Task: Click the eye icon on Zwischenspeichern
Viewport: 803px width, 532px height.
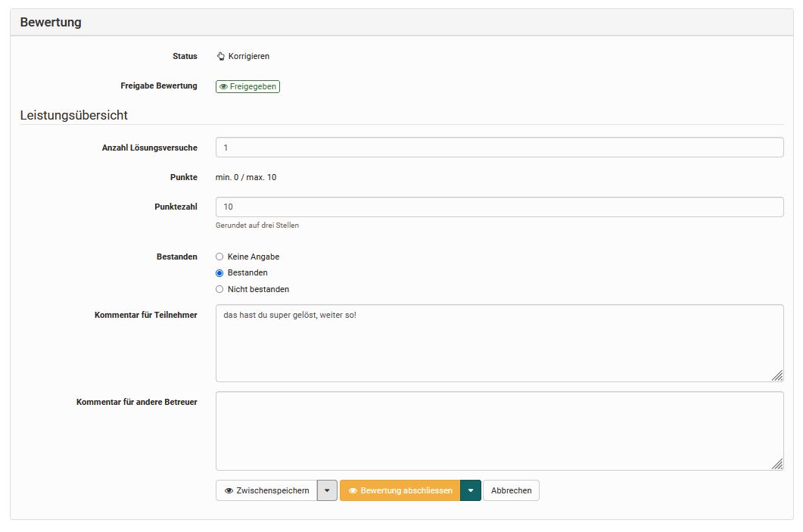Action: pos(229,490)
